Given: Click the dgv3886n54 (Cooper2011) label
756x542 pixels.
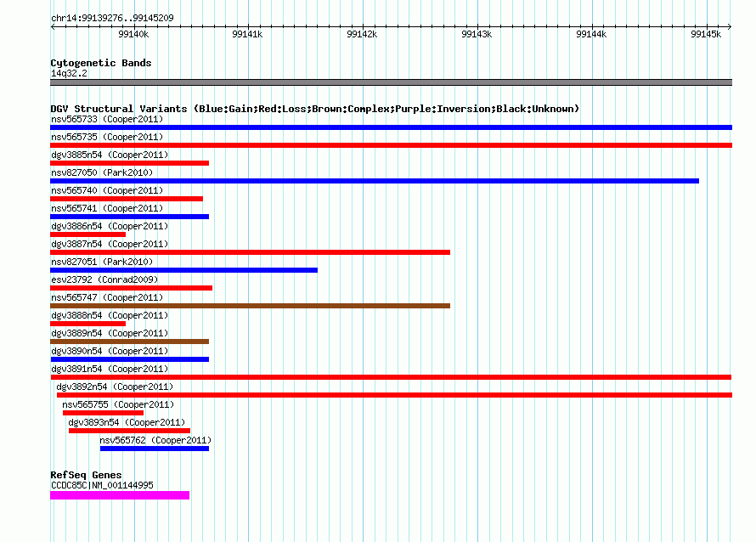Looking at the screenshot, I should click(x=110, y=226).
